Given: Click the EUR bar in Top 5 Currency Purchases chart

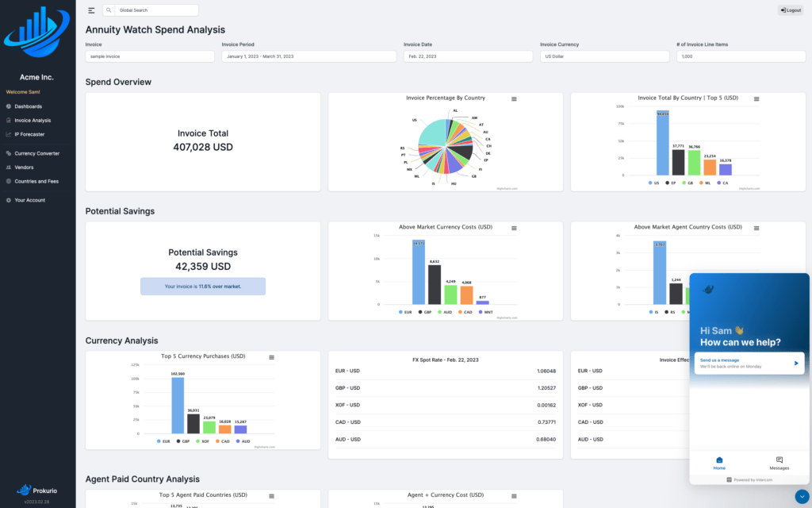Looking at the screenshot, I should pos(178,406).
